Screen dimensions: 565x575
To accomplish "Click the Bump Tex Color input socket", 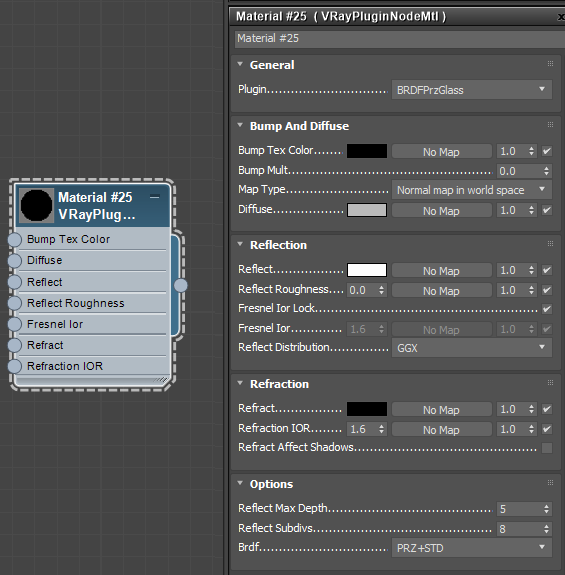I will click(15, 239).
